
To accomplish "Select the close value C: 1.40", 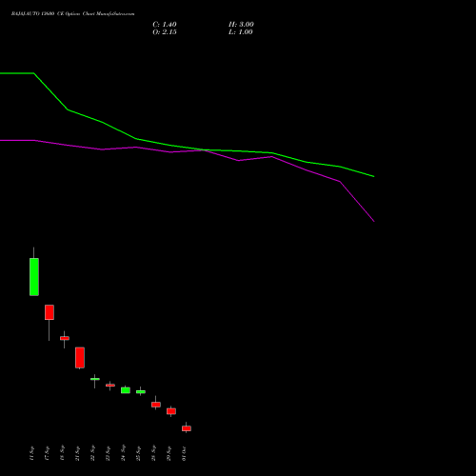I will [x=165, y=25].
